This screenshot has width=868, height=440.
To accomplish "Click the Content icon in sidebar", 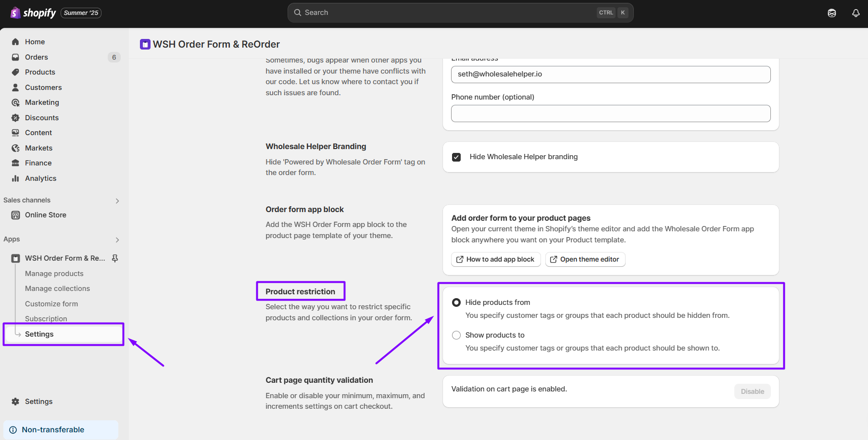I will click(x=15, y=133).
